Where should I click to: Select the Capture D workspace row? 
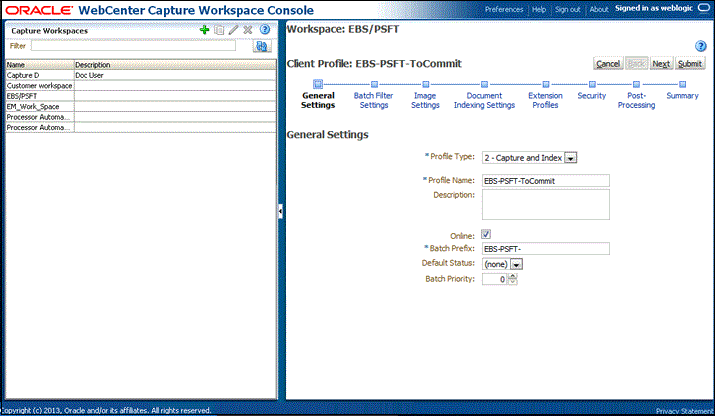(x=140, y=75)
